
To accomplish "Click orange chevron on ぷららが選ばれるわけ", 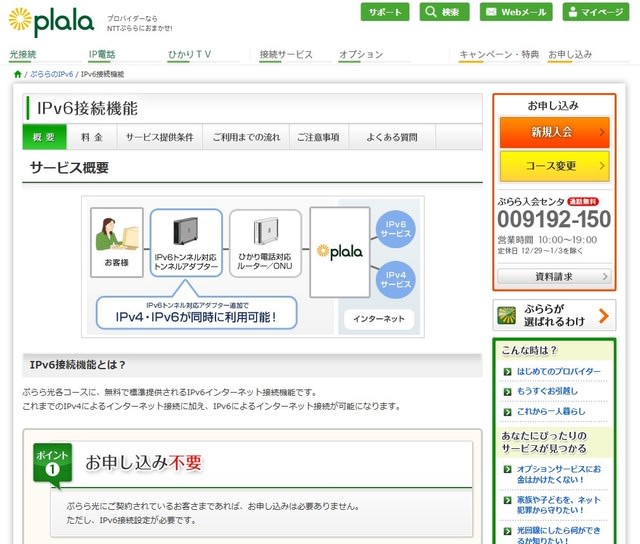I will pos(604,316).
